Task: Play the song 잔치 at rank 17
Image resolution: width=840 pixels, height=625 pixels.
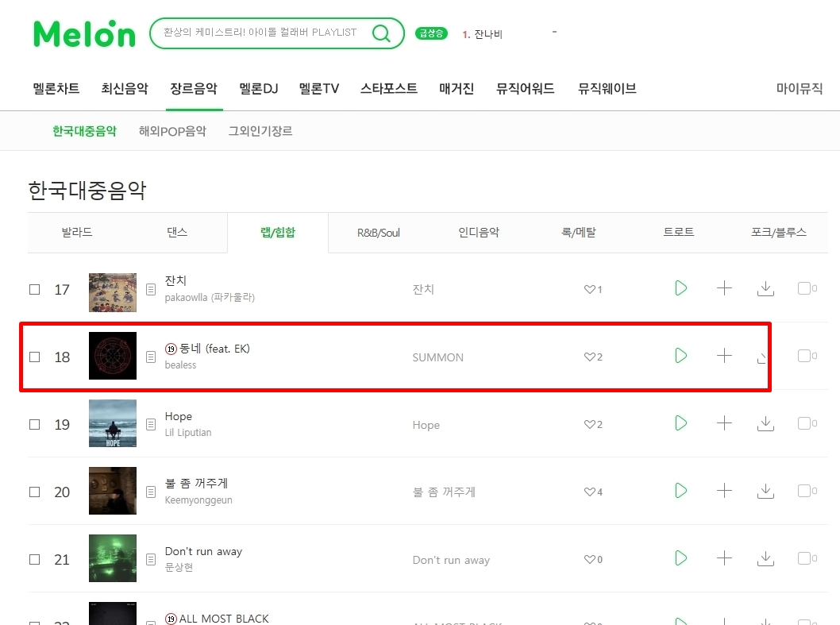Action: 680,288
